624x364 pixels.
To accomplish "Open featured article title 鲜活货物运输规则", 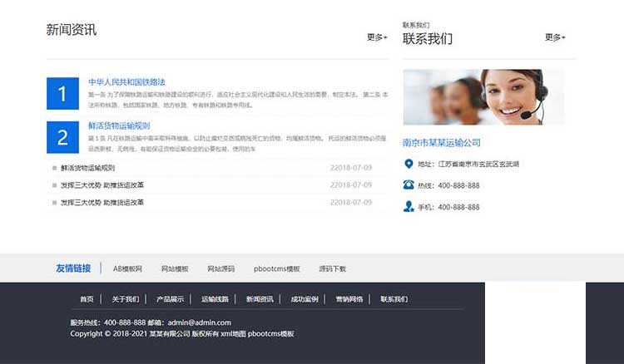I will tap(119, 126).
